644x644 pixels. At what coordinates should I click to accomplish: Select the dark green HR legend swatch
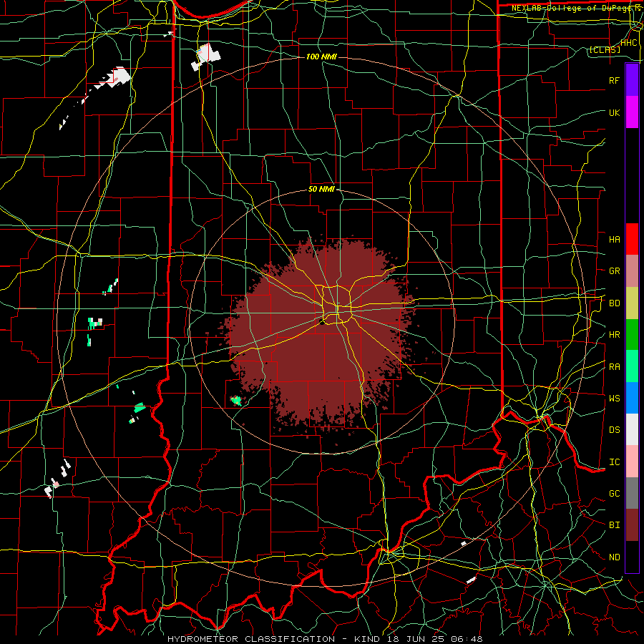pos(632,334)
